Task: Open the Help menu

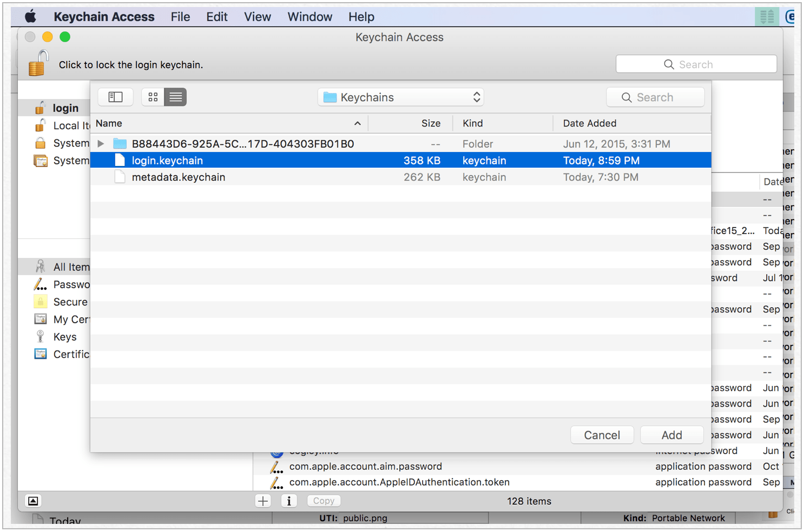Action: (361, 17)
